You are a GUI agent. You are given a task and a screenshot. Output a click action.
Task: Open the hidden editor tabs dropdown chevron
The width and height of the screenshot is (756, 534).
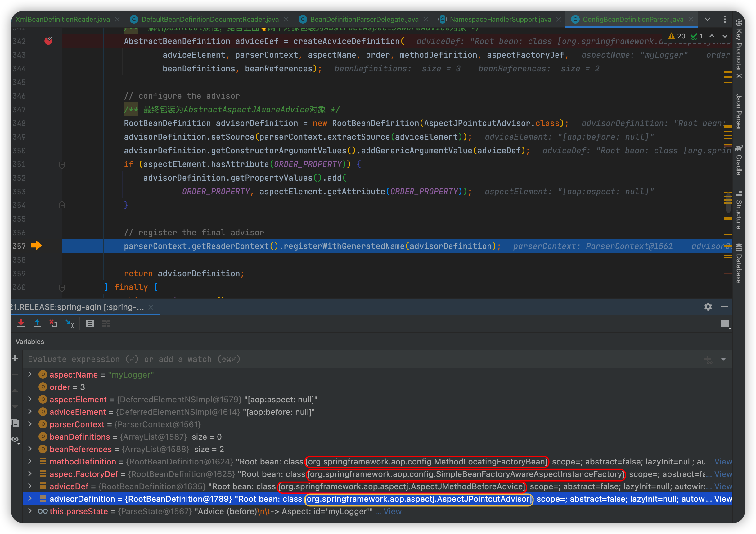pyautogui.click(x=707, y=20)
